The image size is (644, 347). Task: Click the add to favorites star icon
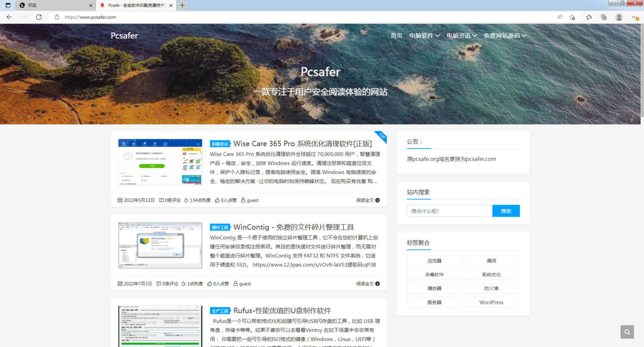572,17
